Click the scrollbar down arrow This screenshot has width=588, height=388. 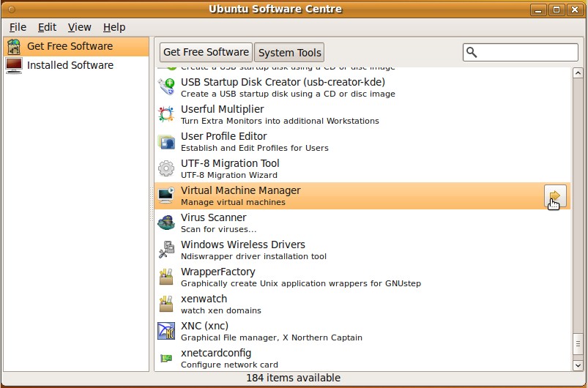pyautogui.click(x=577, y=364)
